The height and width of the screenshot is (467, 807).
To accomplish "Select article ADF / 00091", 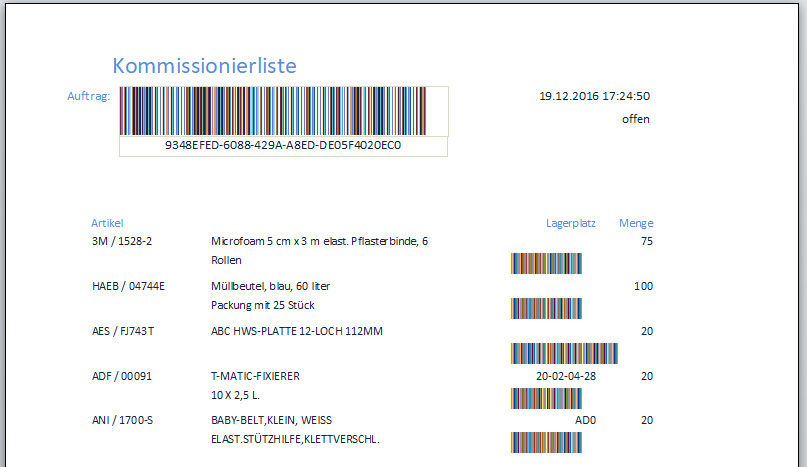I will 122,376.
